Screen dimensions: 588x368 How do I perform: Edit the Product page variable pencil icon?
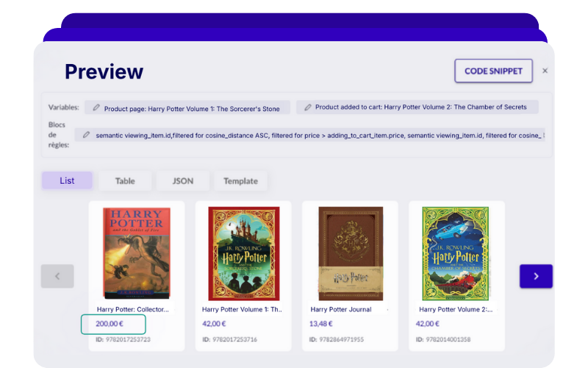pyautogui.click(x=96, y=107)
